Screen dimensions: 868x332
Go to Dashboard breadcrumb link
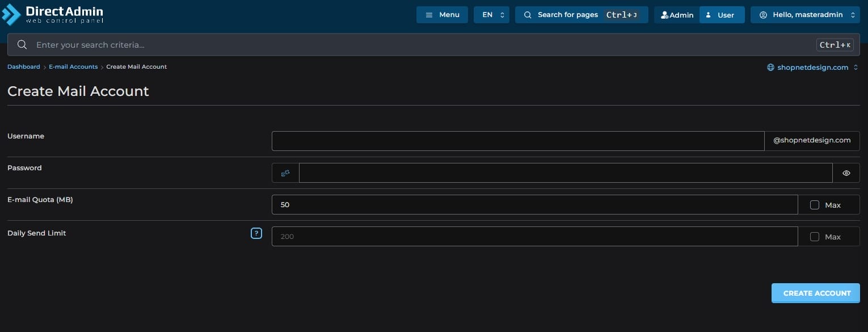click(x=23, y=67)
